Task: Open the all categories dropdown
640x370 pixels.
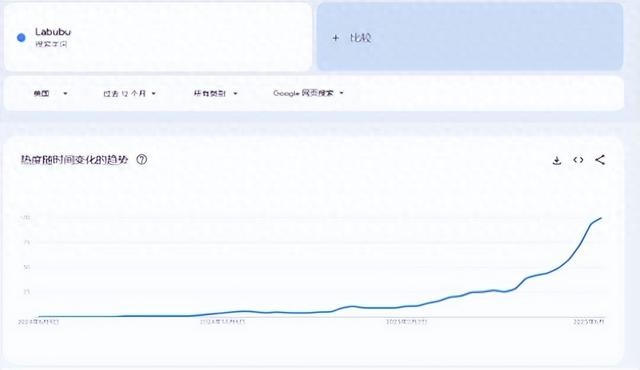Action: (x=216, y=93)
